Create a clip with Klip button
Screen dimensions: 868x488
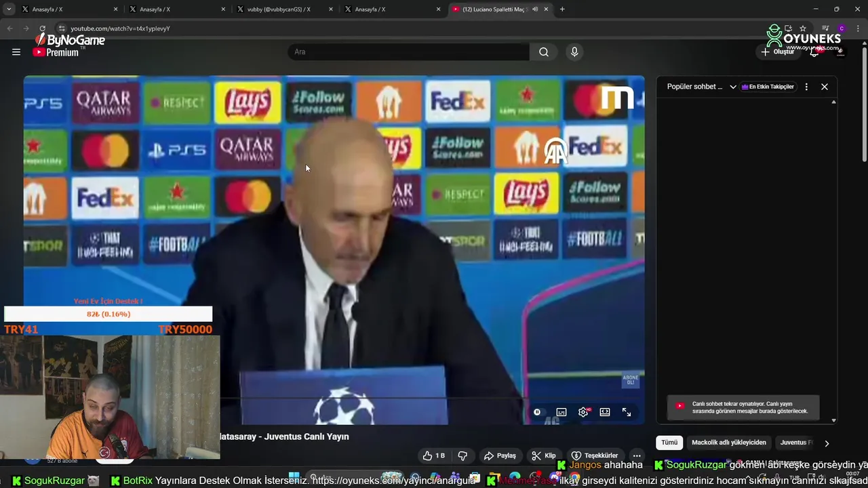click(544, 455)
